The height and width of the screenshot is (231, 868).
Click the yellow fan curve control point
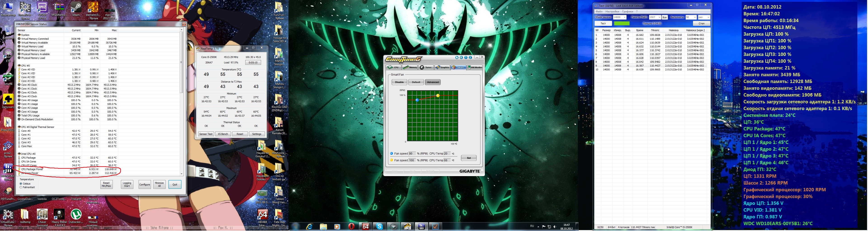[438, 96]
